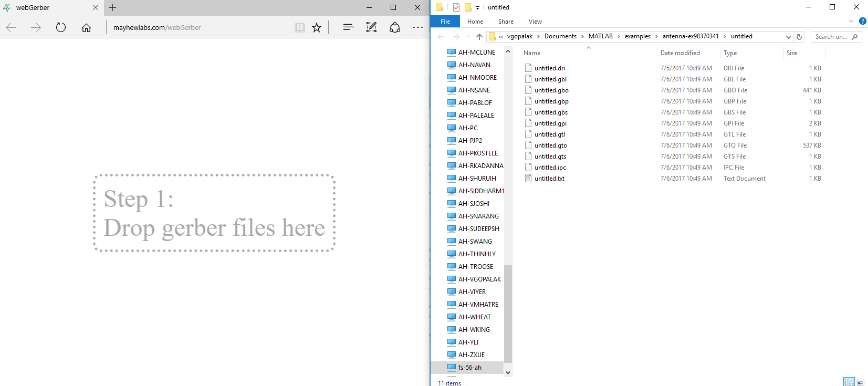Click MATLAB in the breadcrumb path
This screenshot has width=868, height=386.
pyautogui.click(x=600, y=36)
